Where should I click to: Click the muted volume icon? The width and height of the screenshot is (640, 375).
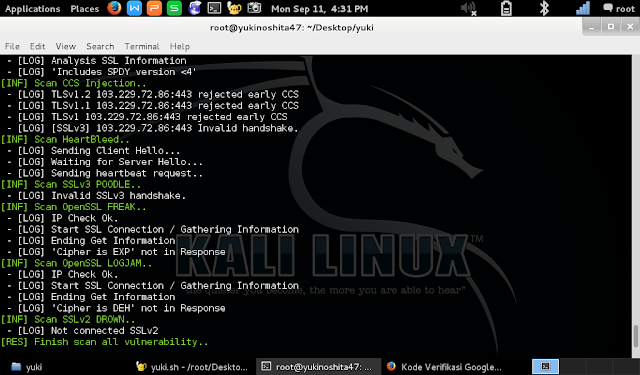(x=469, y=8)
